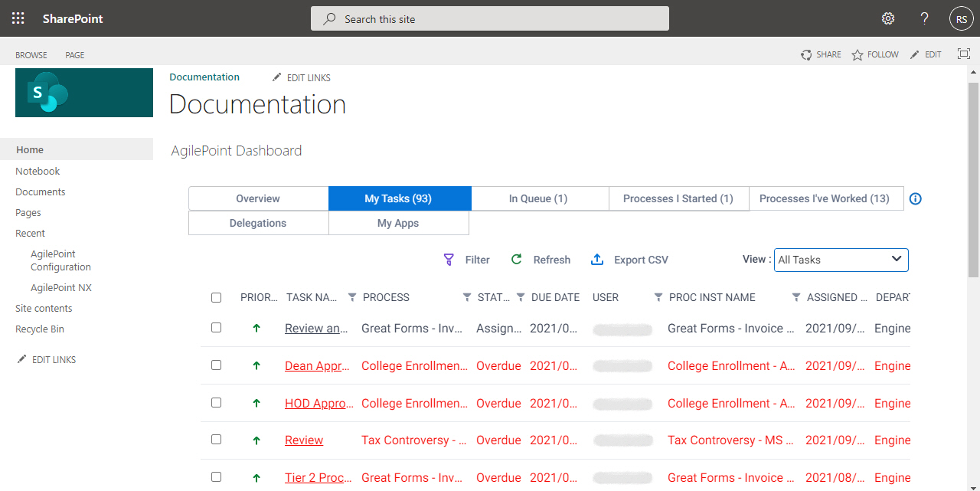Click filter icon for Task Name column
Image resolution: width=980 pixels, height=491 pixels.
(x=352, y=297)
